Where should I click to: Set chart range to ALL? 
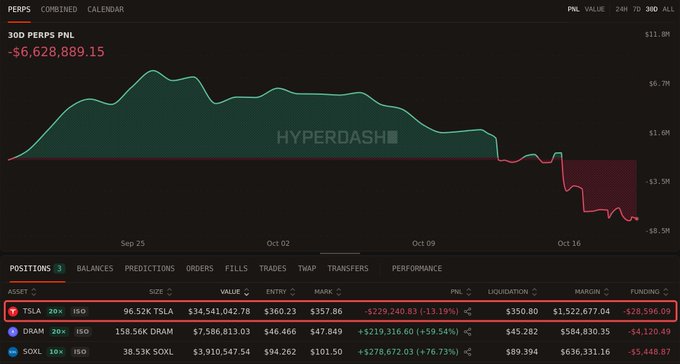pos(668,9)
